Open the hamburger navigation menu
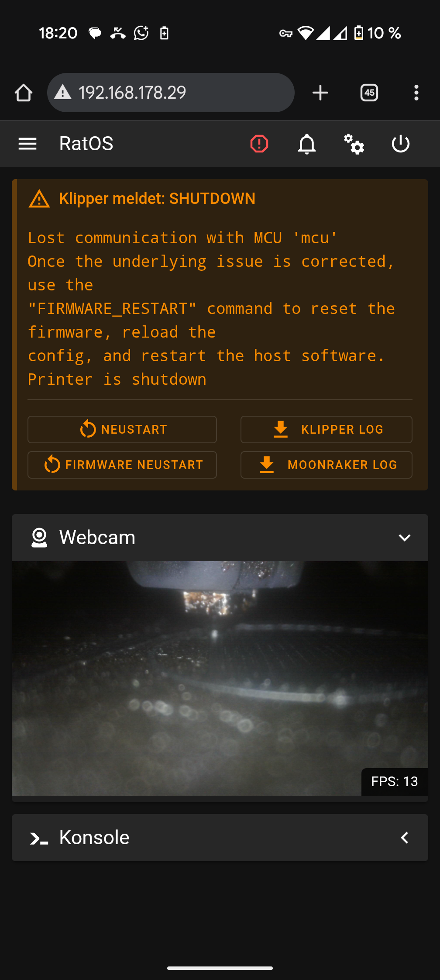This screenshot has height=980, width=440. point(27,144)
